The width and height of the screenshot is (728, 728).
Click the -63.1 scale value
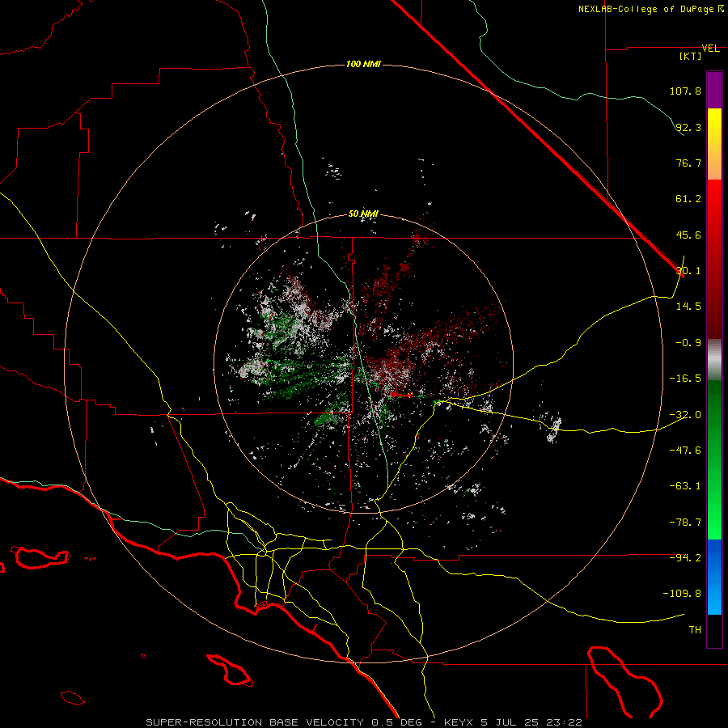point(685,486)
